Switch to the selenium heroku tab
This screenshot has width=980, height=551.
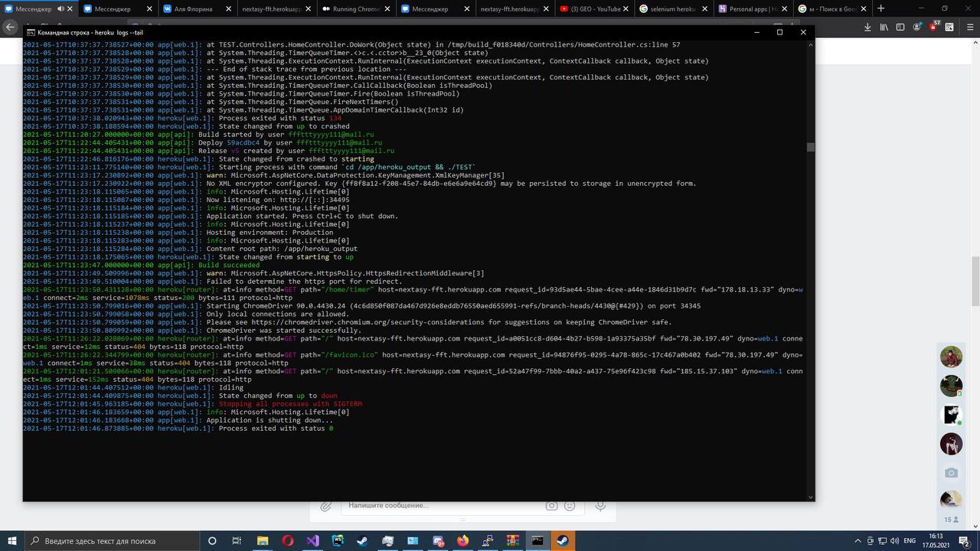(672, 8)
